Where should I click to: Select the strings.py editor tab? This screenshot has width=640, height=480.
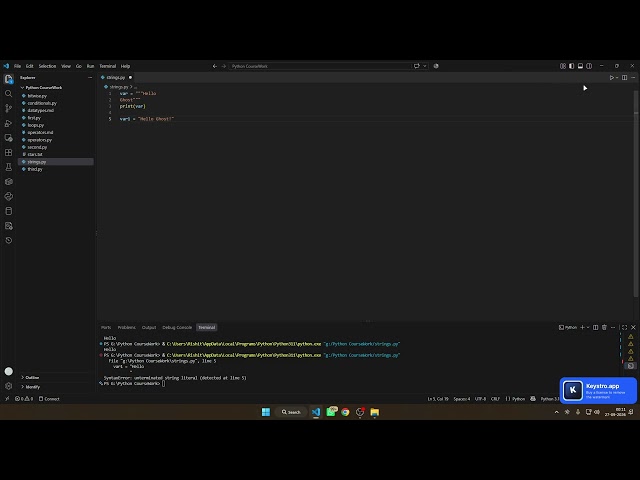(x=116, y=78)
